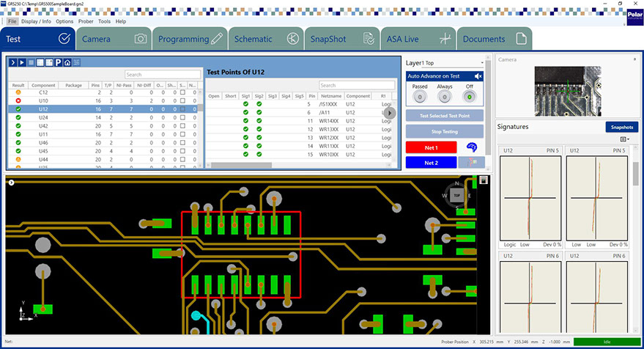Screen dimensions: 644x349
Task: Click the Snapshots button
Action: click(x=621, y=127)
